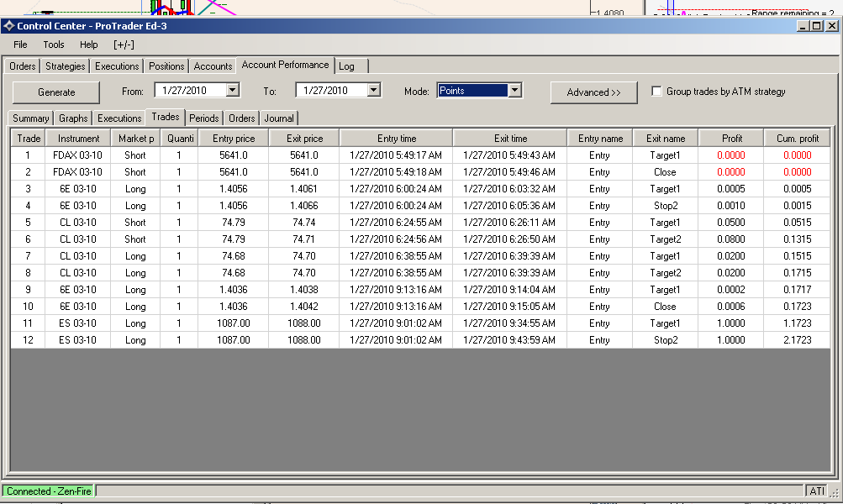The image size is (843, 504).
Task: Enable Group trades by ATM strategy
Action: coord(656,92)
